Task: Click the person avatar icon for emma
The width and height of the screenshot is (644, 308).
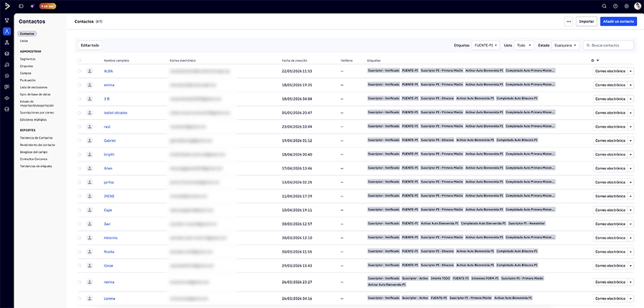Action: [89, 85]
